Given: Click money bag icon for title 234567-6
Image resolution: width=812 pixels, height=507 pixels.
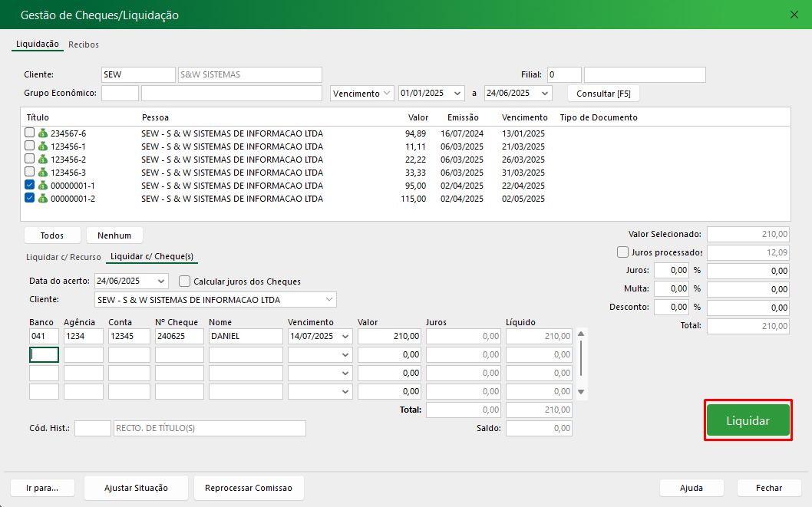Looking at the screenshot, I should 43,133.
